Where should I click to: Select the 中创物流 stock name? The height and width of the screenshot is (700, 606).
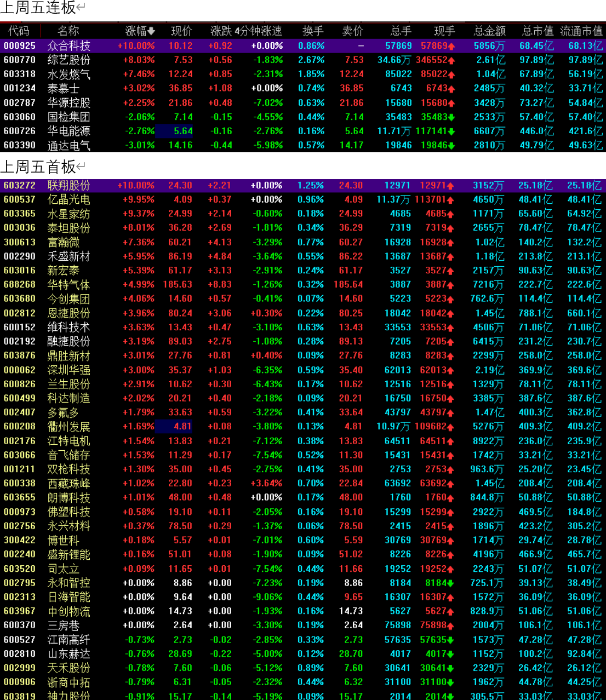pyautogui.click(x=69, y=611)
